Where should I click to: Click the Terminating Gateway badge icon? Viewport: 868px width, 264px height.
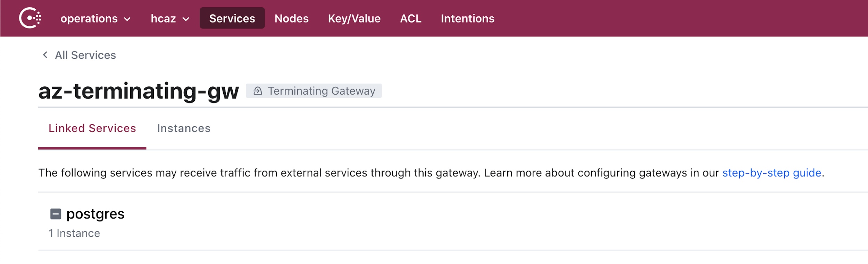pos(257,91)
